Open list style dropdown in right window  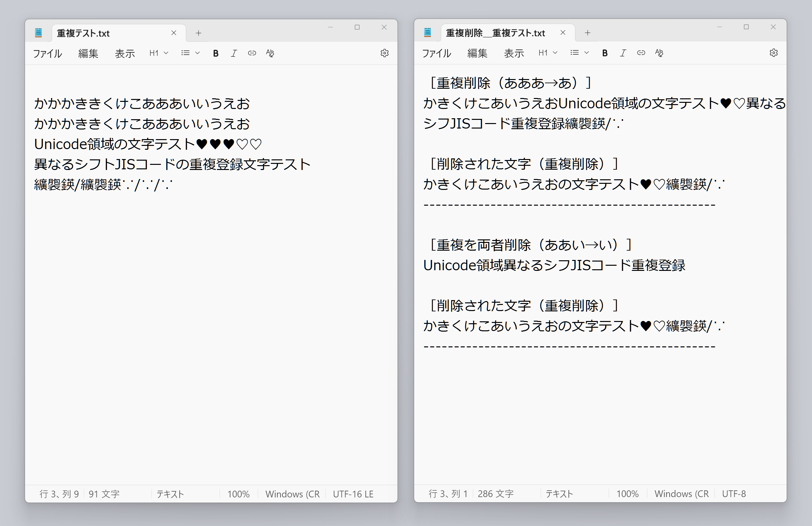579,53
